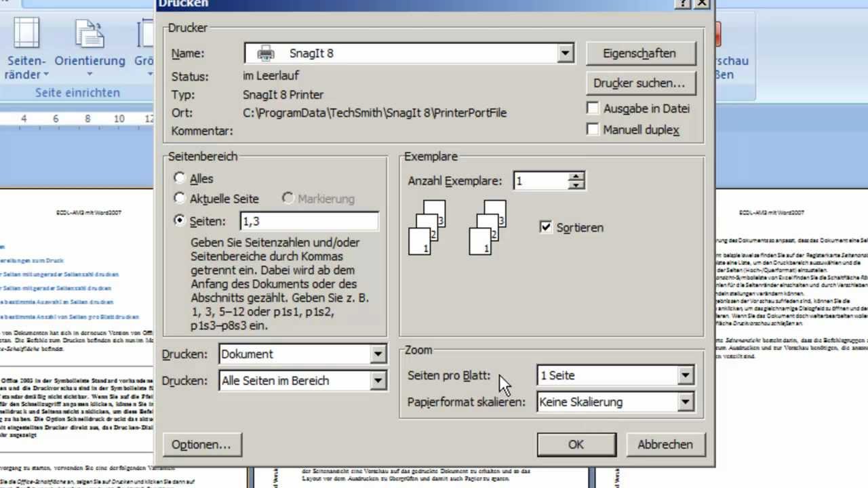This screenshot has height=488, width=868.
Task: Cancel dialog with Abbrechen button
Action: (x=665, y=445)
